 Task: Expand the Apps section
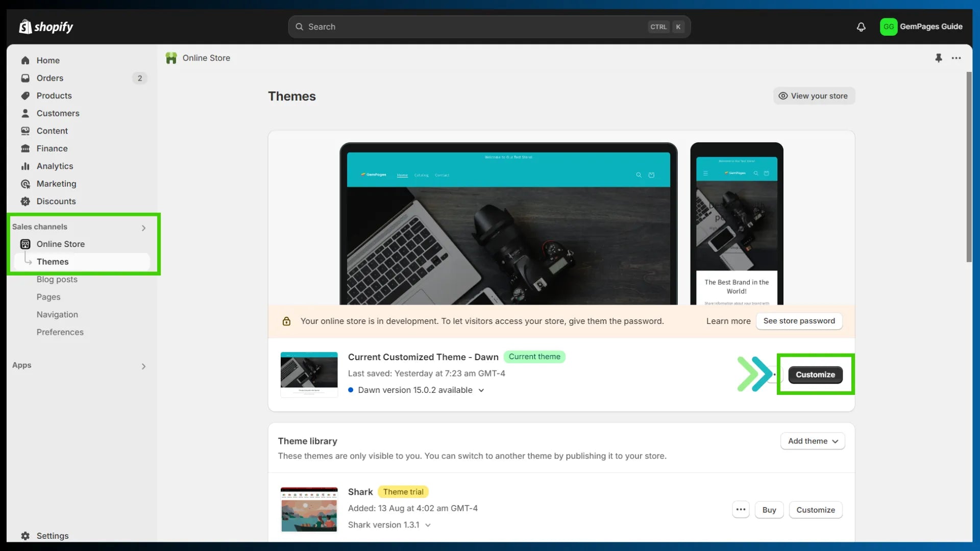(143, 366)
